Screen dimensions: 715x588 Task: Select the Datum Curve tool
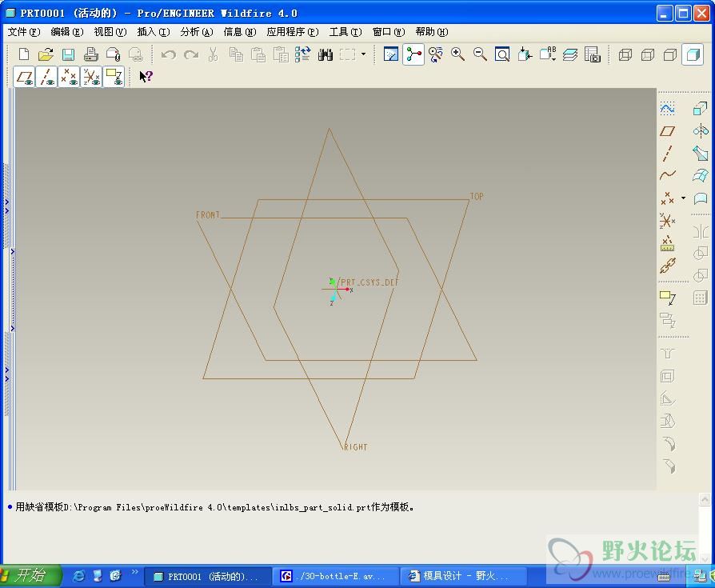coord(667,175)
